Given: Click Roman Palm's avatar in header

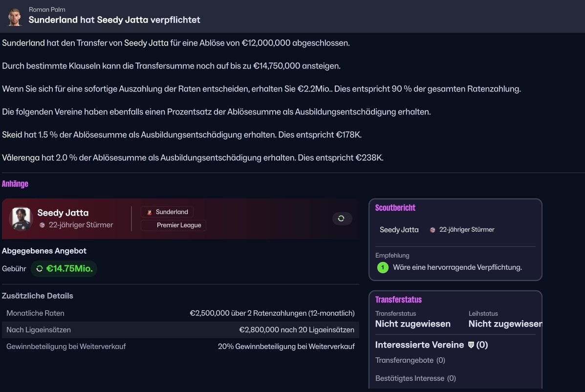Looking at the screenshot, I should click(15, 16).
